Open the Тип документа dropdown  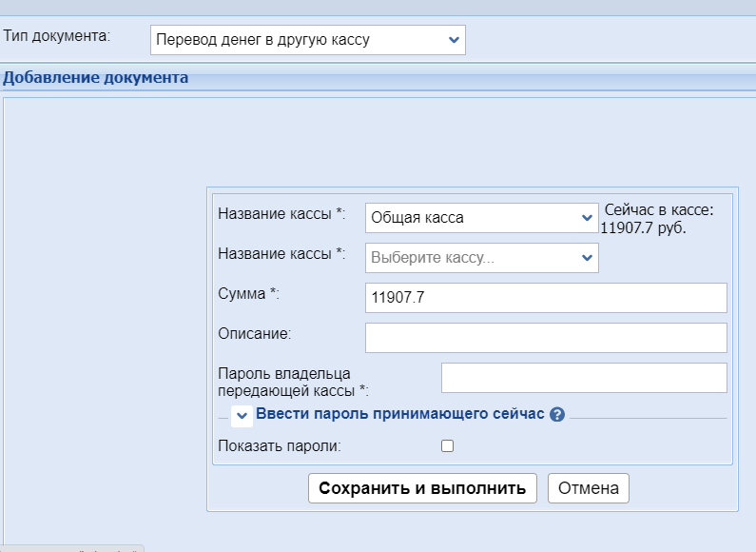click(307, 40)
